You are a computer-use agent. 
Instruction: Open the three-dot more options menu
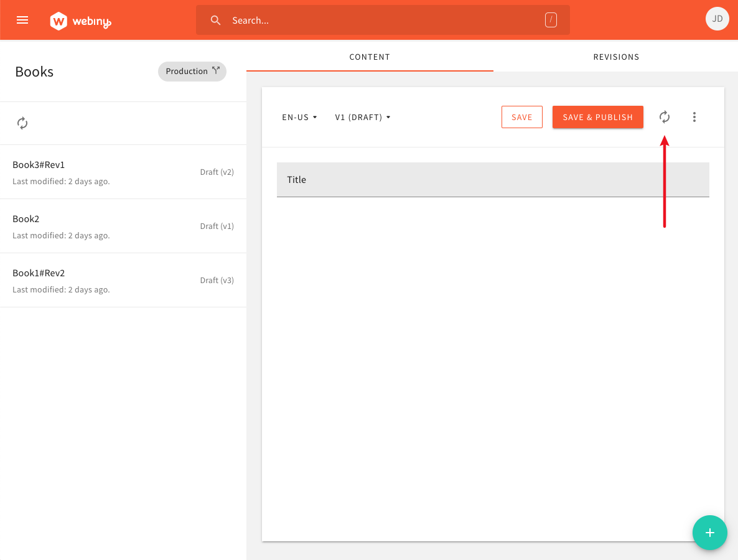tap(694, 117)
